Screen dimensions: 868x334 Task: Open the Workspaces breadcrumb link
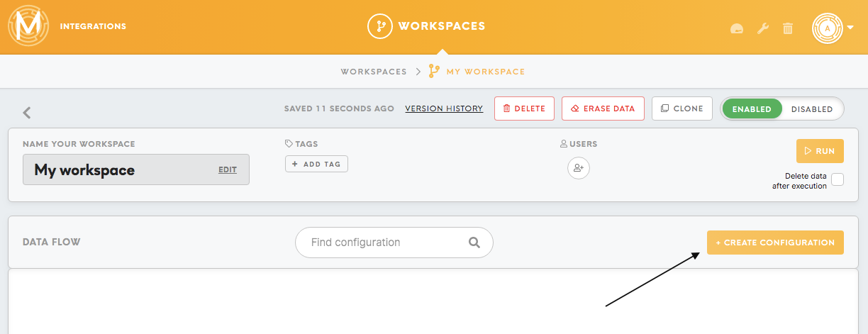tap(374, 72)
